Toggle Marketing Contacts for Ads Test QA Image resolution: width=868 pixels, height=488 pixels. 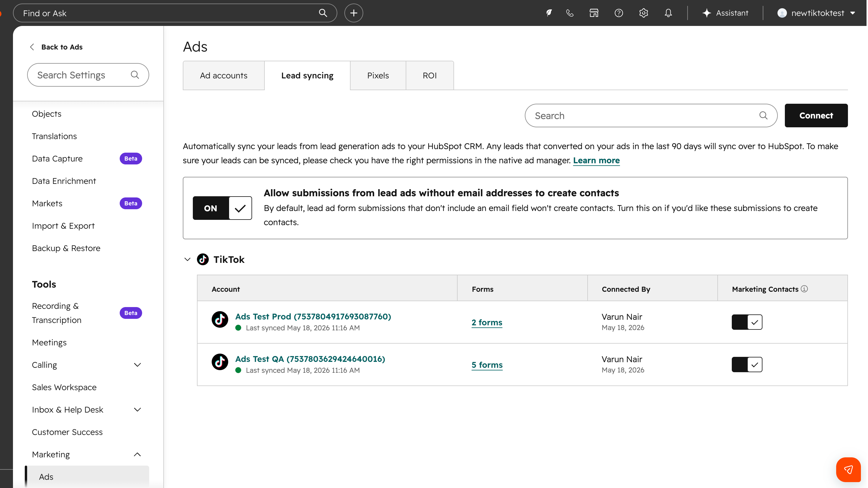click(x=747, y=365)
